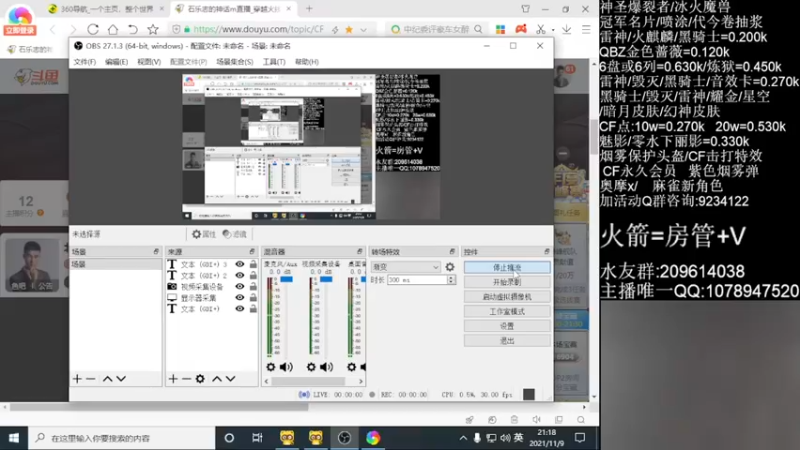Click the 滤镜 filters button
The width and height of the screenshot is (800, 450).
click(235, 234)
